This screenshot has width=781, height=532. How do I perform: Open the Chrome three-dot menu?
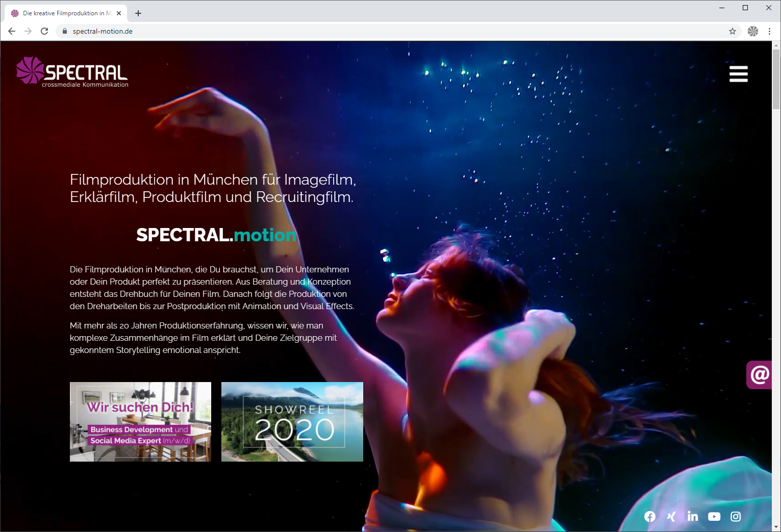(x=769, y=31)
